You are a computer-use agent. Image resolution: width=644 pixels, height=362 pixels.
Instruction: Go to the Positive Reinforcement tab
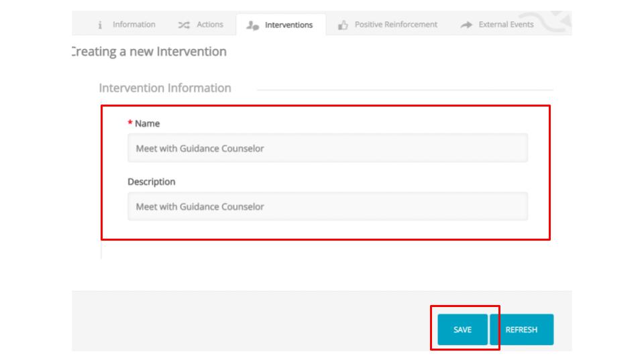click(396, 25)
